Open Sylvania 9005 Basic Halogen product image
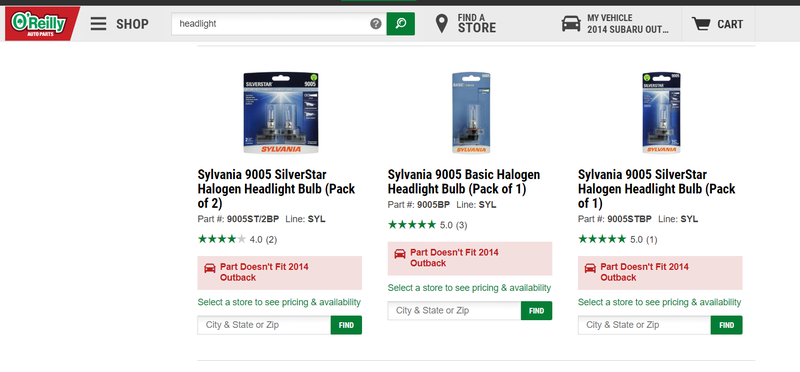The width and height of the screenshot is (800, 372). tap(471, 113)
